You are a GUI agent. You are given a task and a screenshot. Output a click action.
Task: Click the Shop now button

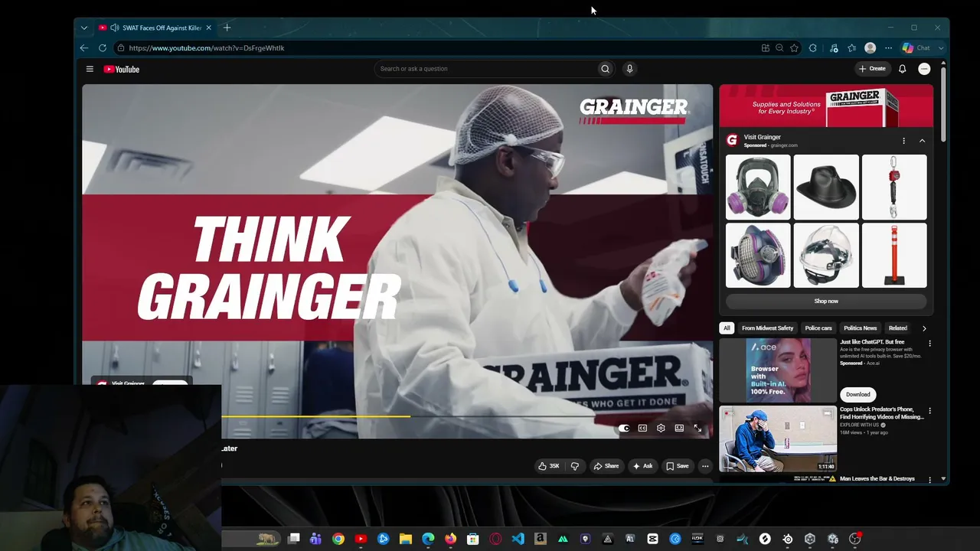coord(826,302)
